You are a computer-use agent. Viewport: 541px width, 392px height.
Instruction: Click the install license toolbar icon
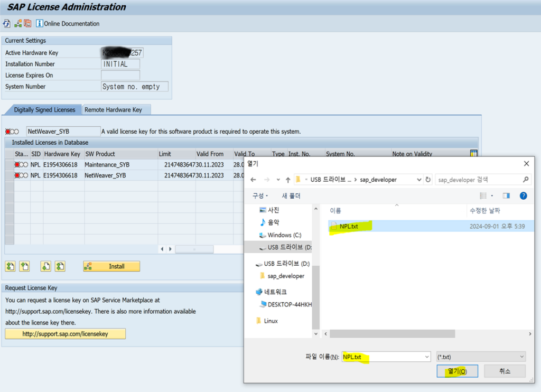pyautogui.click(x=18, y=23)
